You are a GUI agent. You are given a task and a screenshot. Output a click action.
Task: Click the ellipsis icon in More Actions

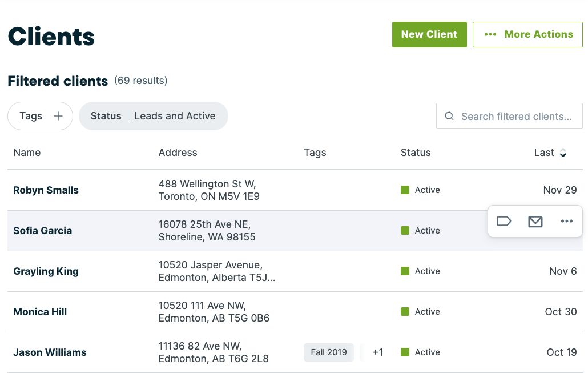pyautogui.click(x=490, y=34)
